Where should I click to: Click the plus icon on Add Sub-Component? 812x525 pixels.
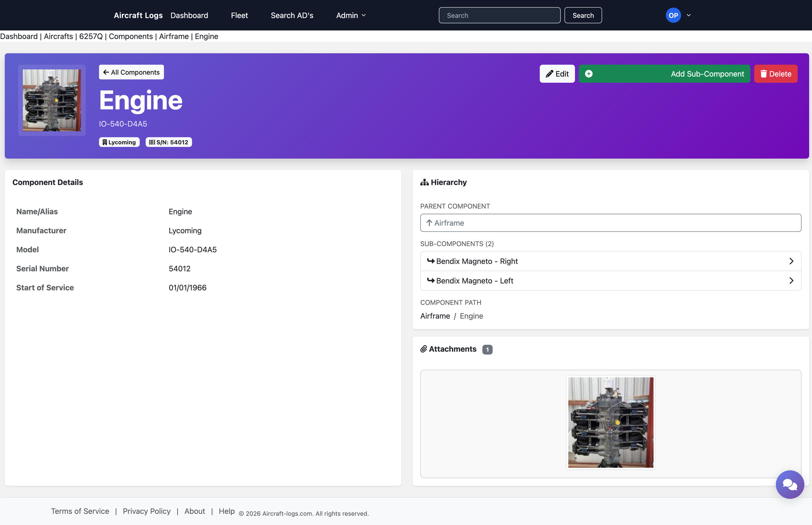588,74
